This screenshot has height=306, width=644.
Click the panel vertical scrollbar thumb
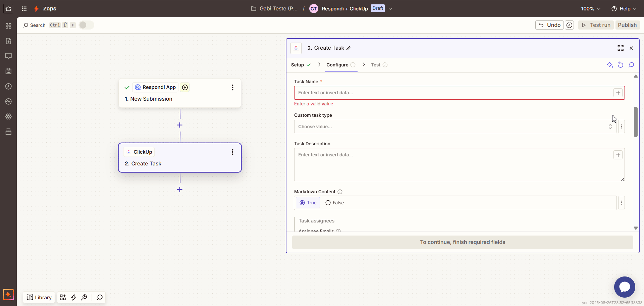tap(636, 122)
